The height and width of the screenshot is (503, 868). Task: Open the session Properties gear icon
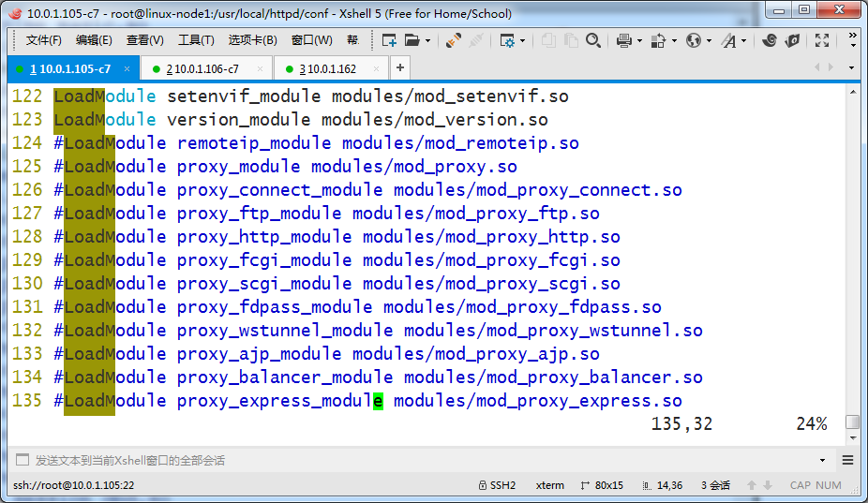(x=507, y=40)
